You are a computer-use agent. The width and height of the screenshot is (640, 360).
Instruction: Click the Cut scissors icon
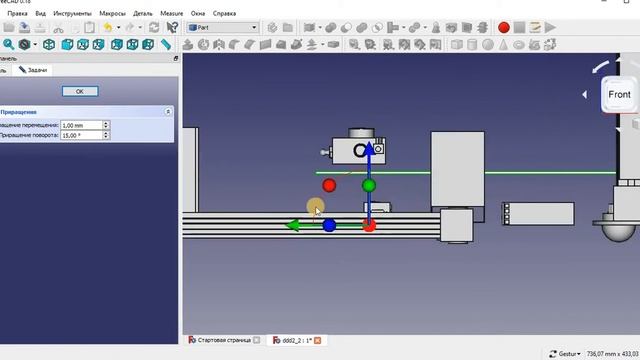pos(58,28)
